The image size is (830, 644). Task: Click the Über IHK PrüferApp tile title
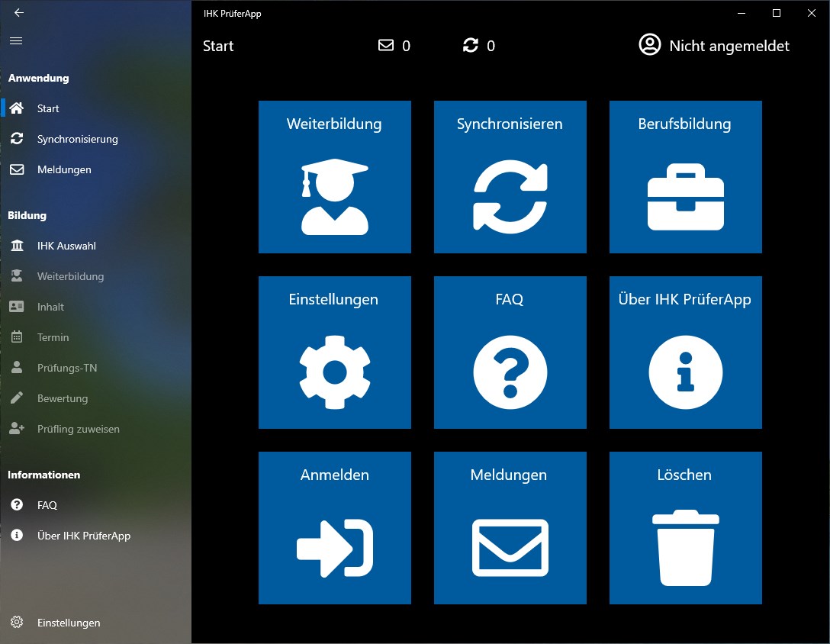(684, 300)
